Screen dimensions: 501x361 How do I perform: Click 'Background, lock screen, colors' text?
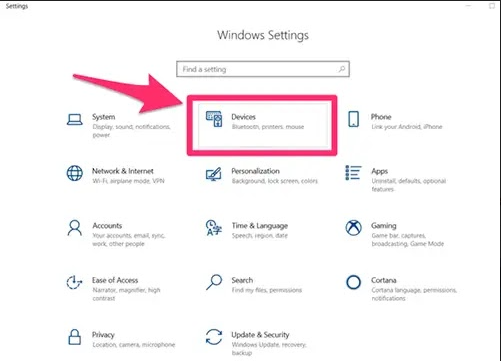(275, 181)
